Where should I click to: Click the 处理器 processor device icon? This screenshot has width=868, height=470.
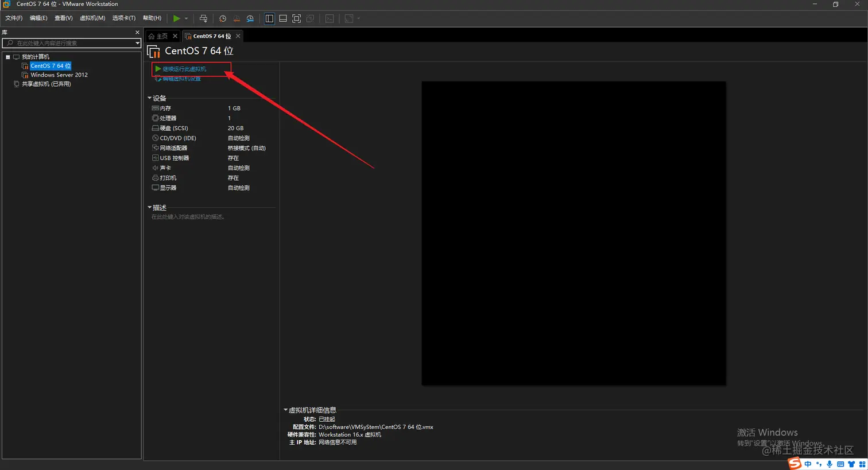coord(155,118)
